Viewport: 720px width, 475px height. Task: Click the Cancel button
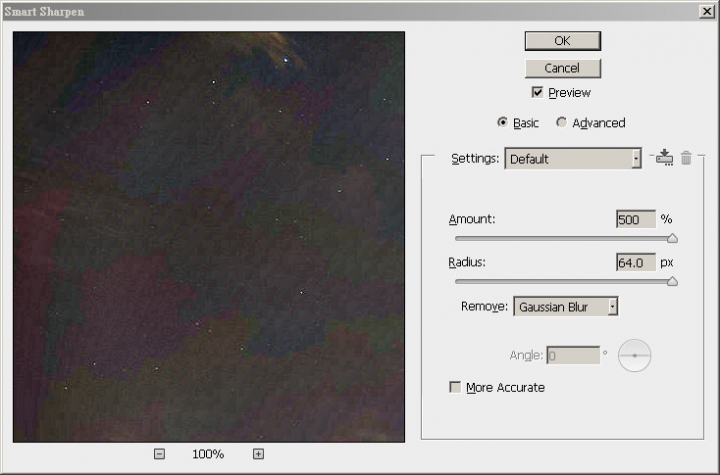pyautogui.click(x=562, y=68)
